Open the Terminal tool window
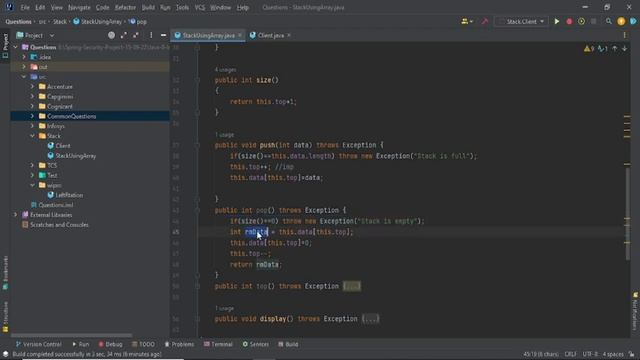Screen dimensions: 640x360 218,344
